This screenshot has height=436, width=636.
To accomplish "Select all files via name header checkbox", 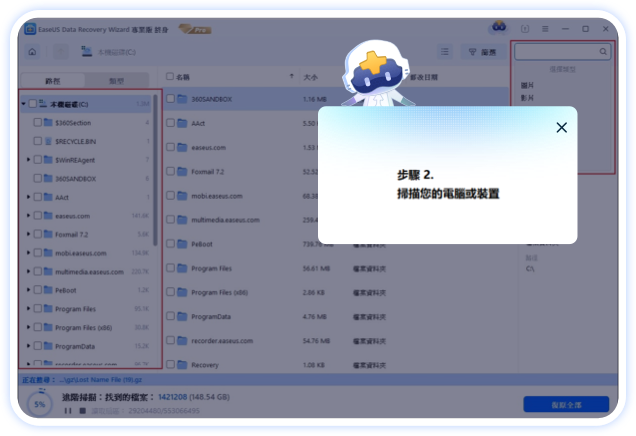I will (x=169, y=76).
